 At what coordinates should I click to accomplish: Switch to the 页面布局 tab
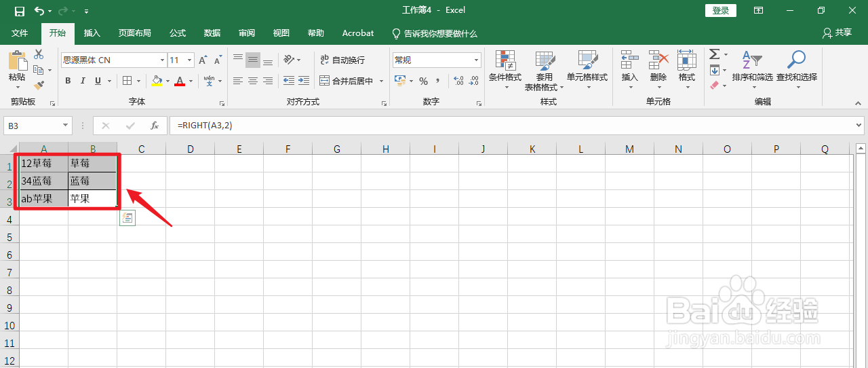pyautogui.click(x=134, y=33)
